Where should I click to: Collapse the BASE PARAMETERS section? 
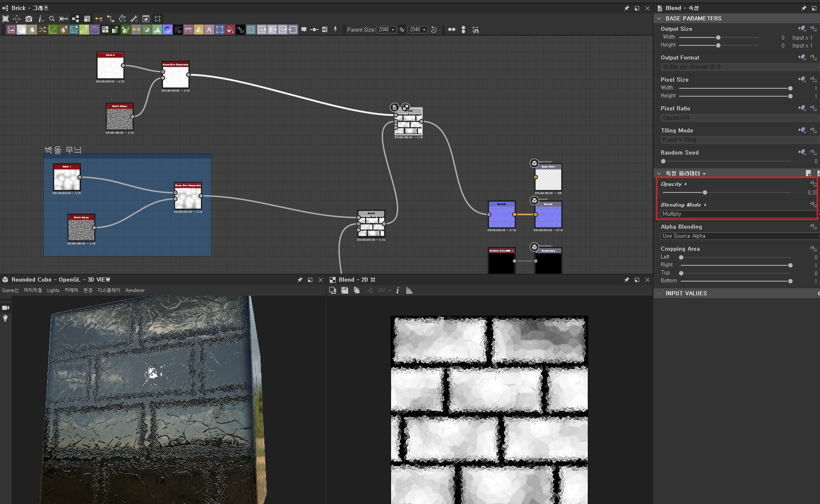(x=659, y=18)
